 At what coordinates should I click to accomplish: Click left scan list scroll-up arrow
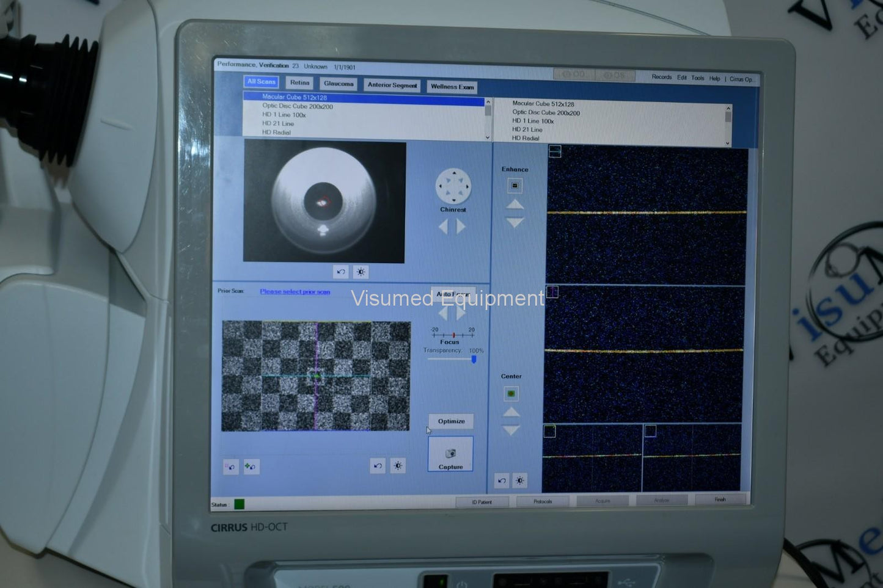[x=488, y=101]
